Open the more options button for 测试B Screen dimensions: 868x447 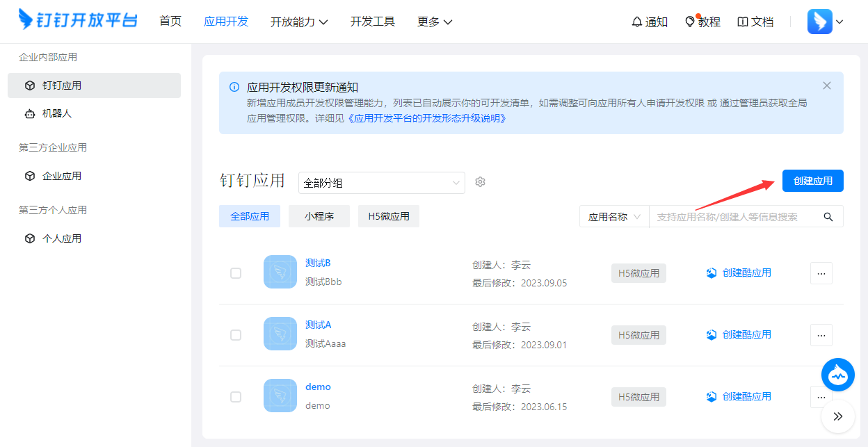(x=821, y=273)
